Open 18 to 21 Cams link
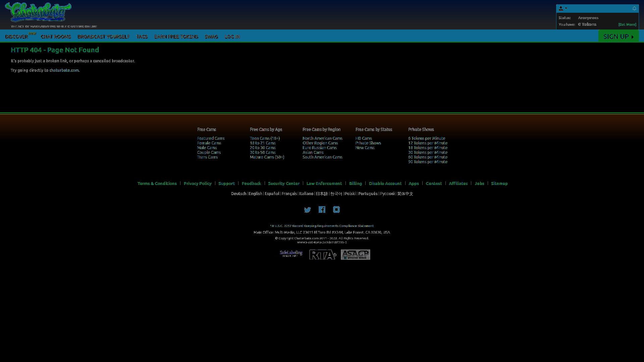The image size is (644, 362). tap(263, 143)
